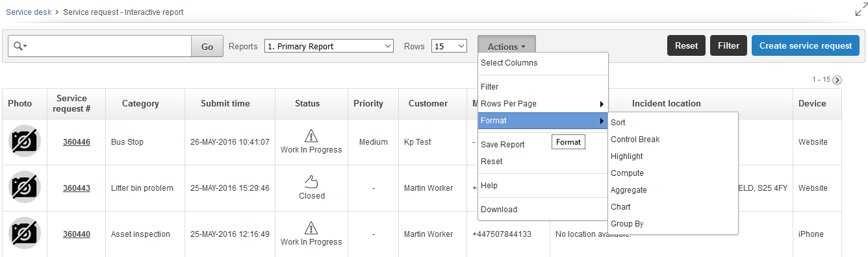
Task: Click Asset inspection category cell
Action: [x=140, y=234]
